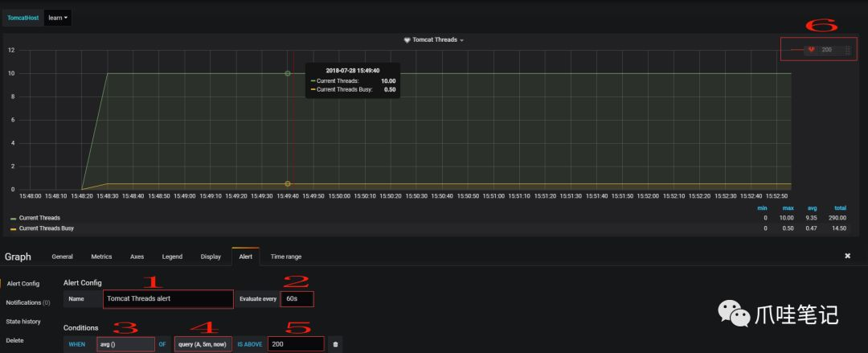Click the query (A, 5m, now) parameter
This screenshot has height=353, width=868.
203,344
